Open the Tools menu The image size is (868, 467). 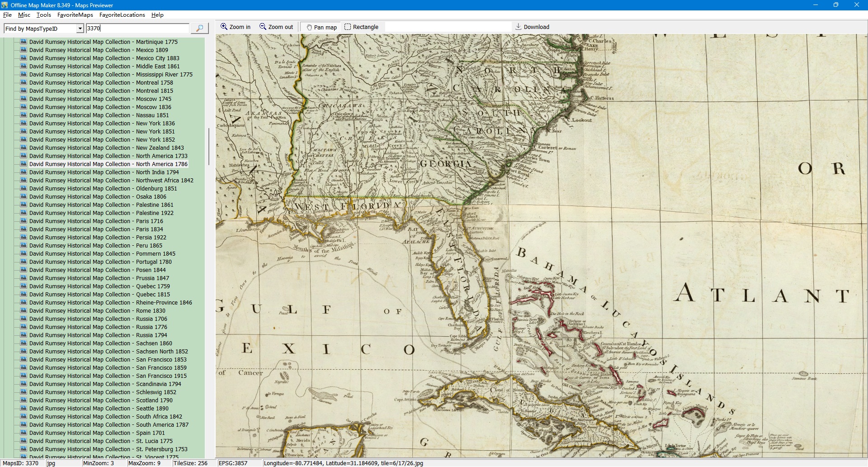pos(43,15)
